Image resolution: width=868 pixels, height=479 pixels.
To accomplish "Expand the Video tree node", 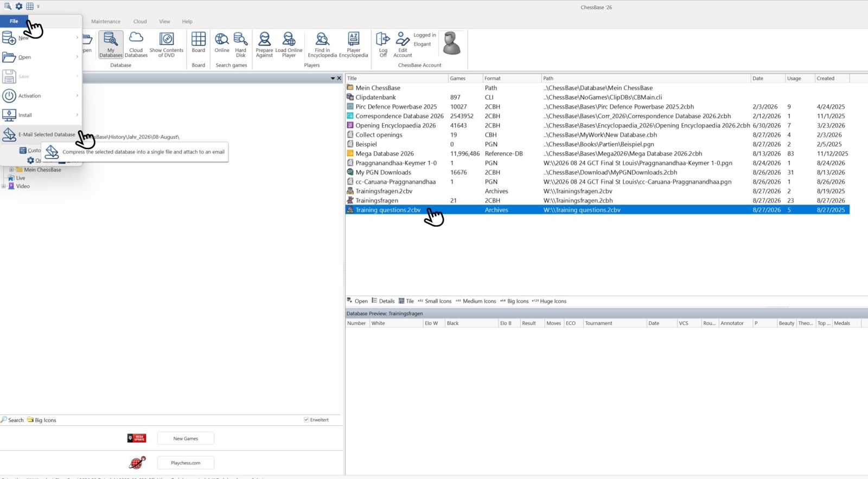I will 3,186.
